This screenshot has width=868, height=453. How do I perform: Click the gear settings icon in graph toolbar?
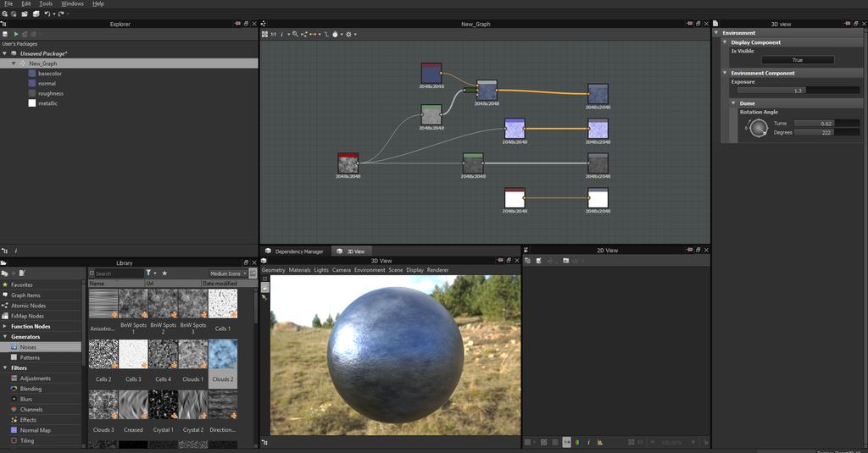[x=348, y=35]
